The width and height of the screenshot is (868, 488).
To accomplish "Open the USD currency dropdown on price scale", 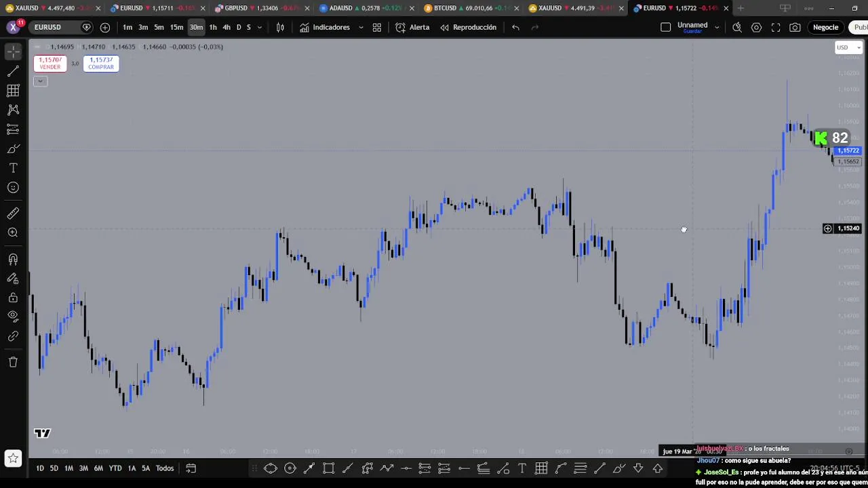I will [848, 47].
